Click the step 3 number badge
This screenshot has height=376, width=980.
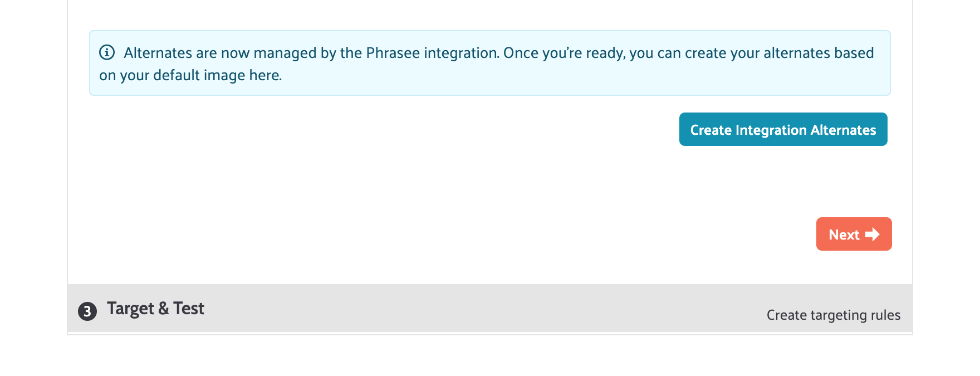click(x=87, y=311)
